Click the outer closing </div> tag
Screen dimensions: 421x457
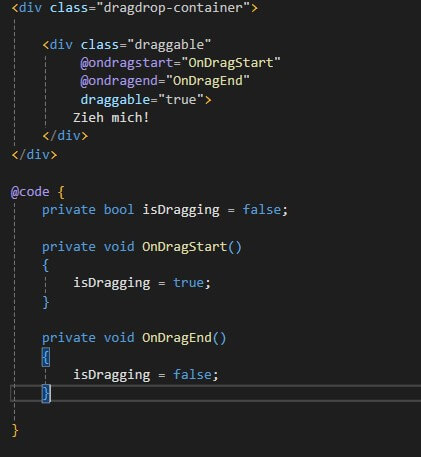tap(34, 155)
